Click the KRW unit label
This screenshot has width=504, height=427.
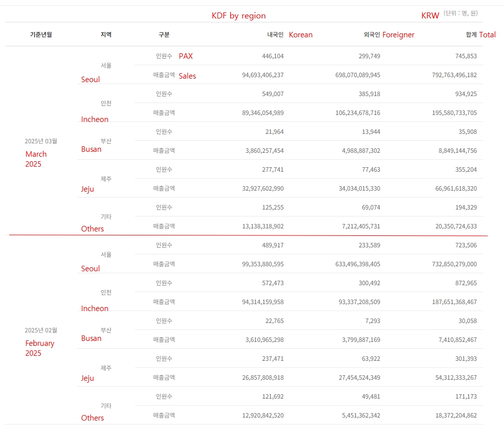click(430, 15)
